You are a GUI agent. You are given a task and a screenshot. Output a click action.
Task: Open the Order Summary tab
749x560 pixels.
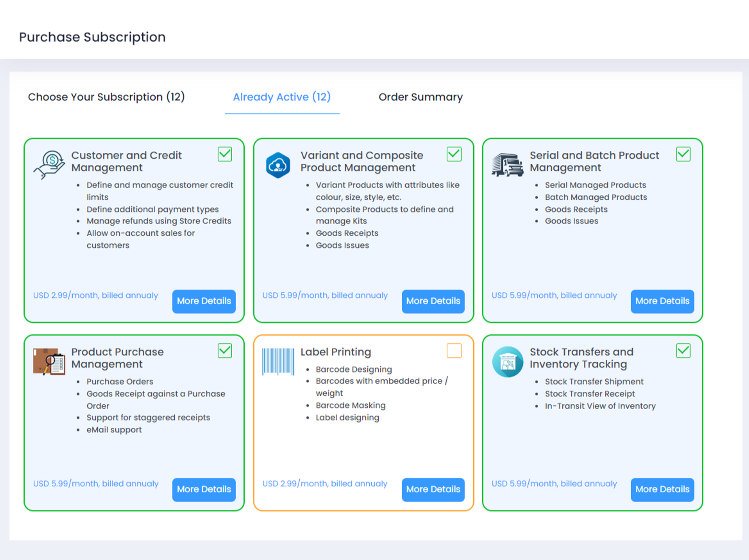tap(420, 97)
